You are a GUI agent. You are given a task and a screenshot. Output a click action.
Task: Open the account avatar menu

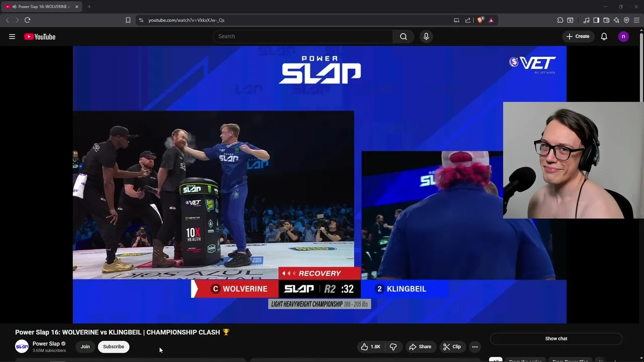click(623, 36)
